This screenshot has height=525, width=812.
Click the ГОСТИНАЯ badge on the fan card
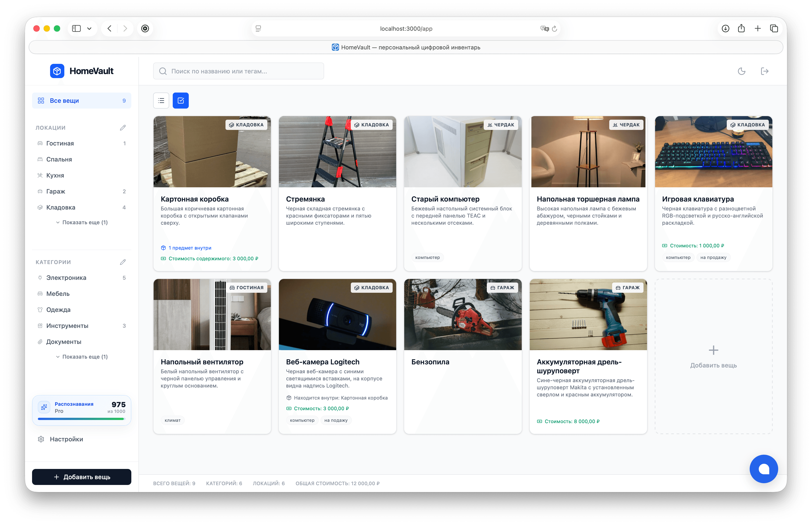(x=247, y=288)
